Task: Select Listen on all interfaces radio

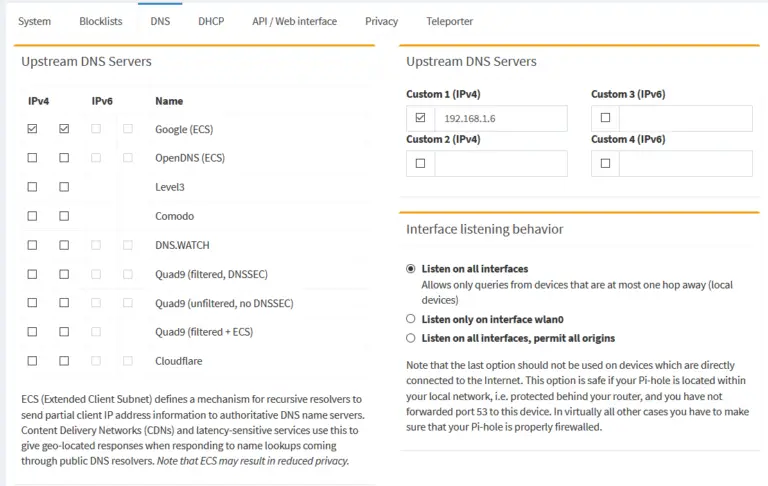Action: 411,268
